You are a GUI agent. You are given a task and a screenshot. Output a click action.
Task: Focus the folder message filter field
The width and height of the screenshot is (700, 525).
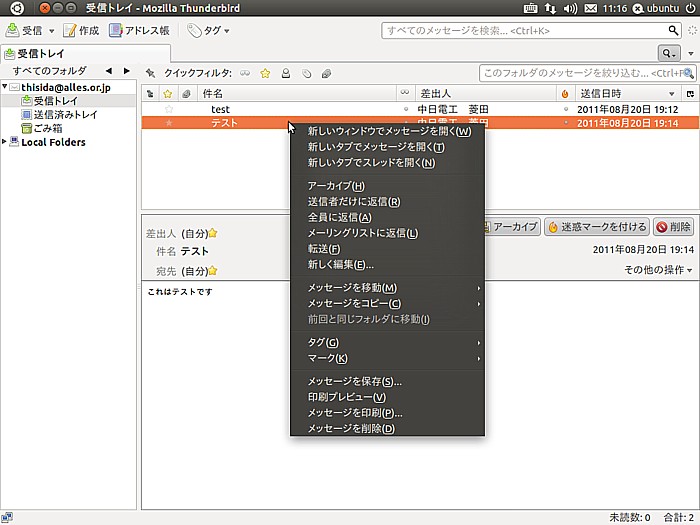[x=588, y=73]
